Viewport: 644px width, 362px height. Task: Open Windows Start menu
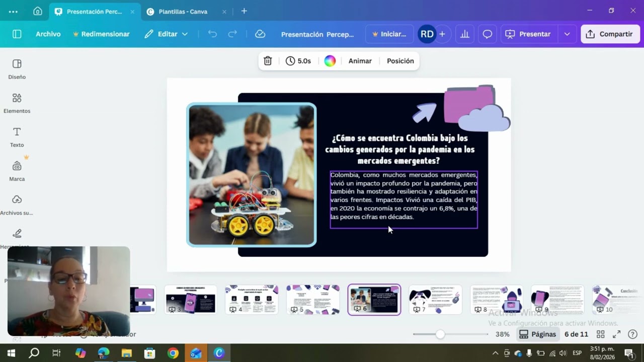[x=11, y=353]
